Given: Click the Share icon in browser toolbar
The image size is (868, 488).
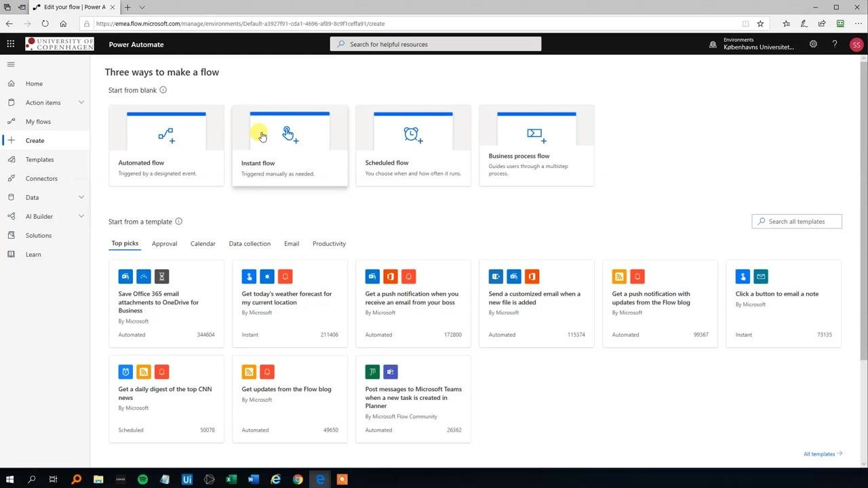Looking at the screenshot, I should pyautogui.click(x=822, y=24).
